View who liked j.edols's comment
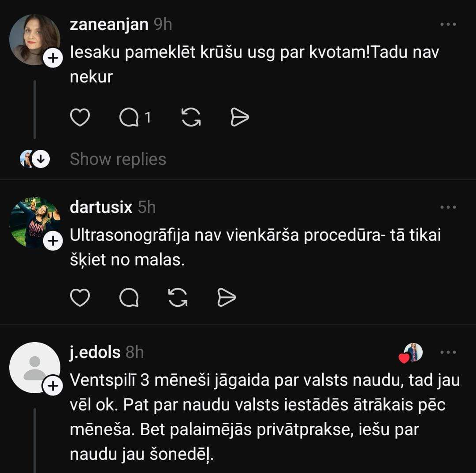This screenshot has height=473, width=476. 412,353
